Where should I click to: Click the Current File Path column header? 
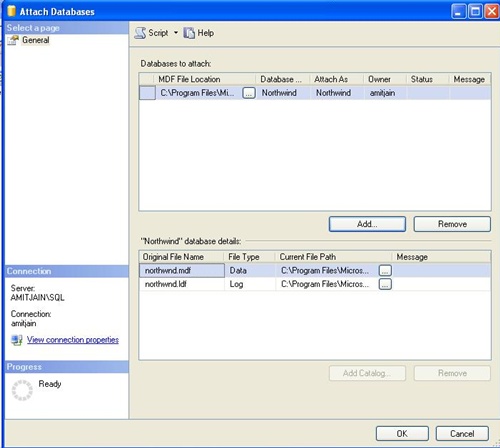(333, 257)
